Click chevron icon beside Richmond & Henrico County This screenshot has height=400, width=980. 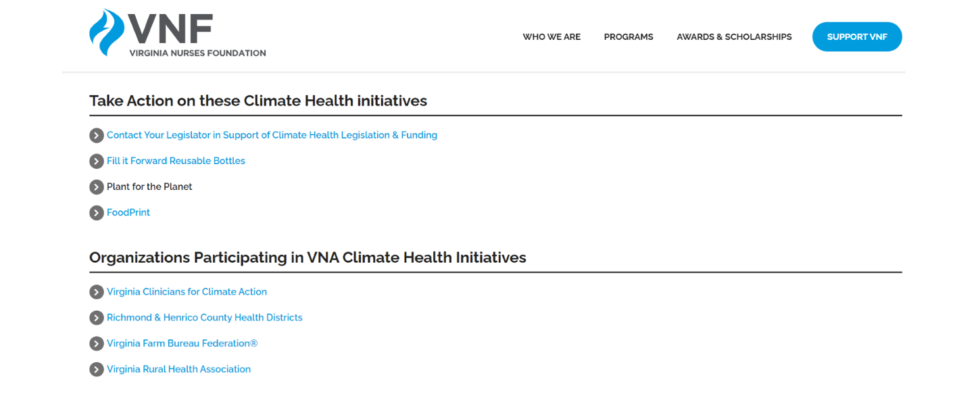[x=97, y=318]
